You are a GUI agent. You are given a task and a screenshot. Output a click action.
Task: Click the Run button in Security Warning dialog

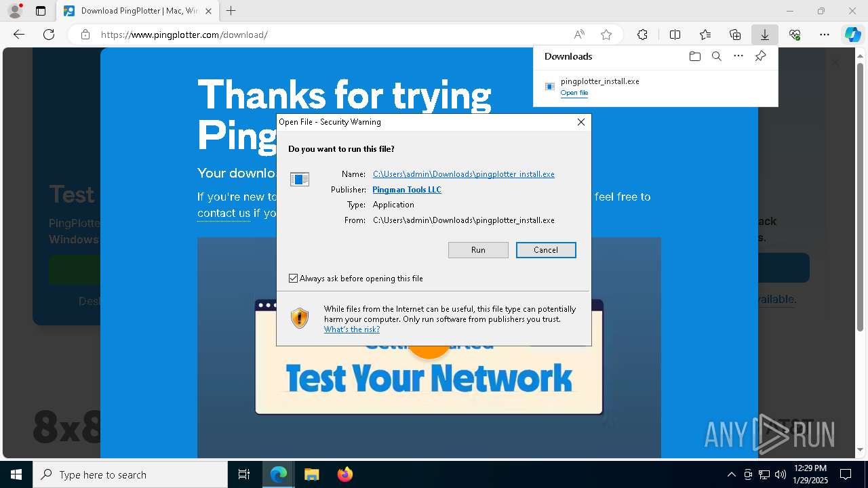[478, 250]
